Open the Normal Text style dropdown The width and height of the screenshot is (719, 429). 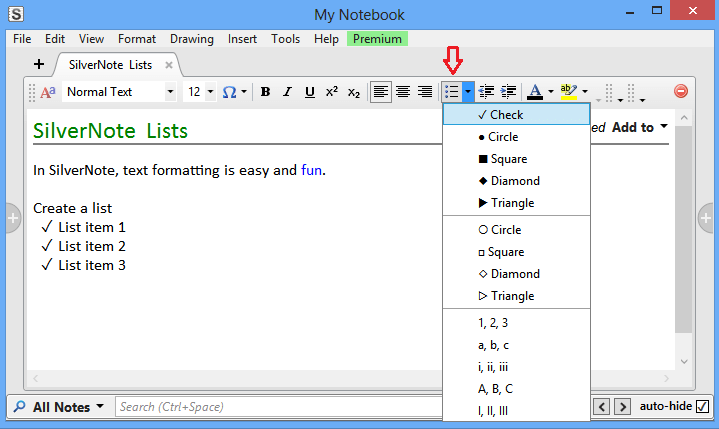tap(170, 92)
